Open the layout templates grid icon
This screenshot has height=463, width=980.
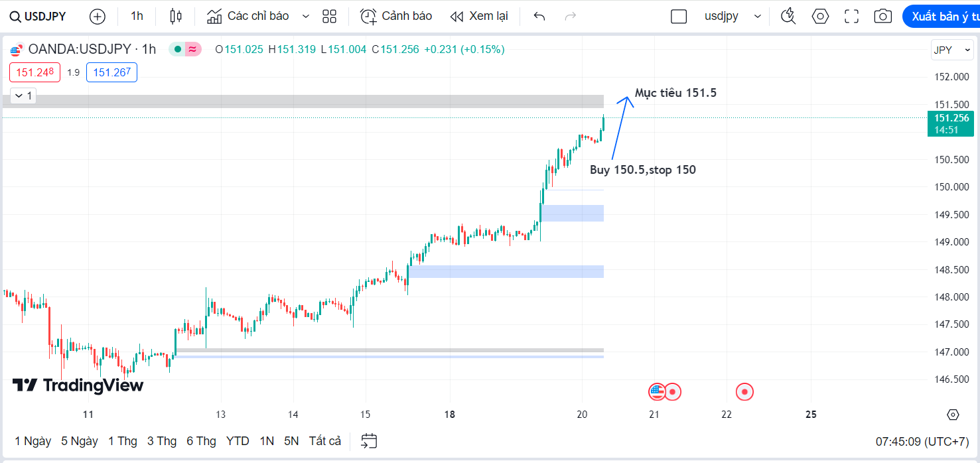pos(329,17)
